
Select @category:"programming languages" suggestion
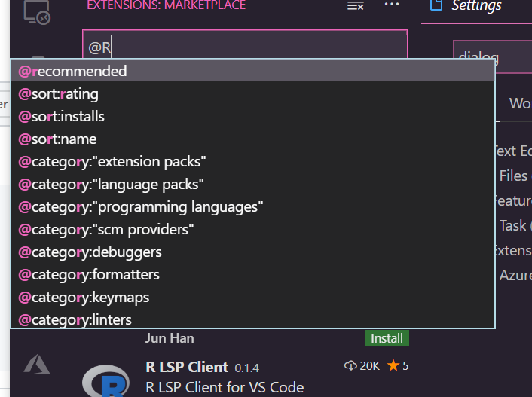pos(252,206)
